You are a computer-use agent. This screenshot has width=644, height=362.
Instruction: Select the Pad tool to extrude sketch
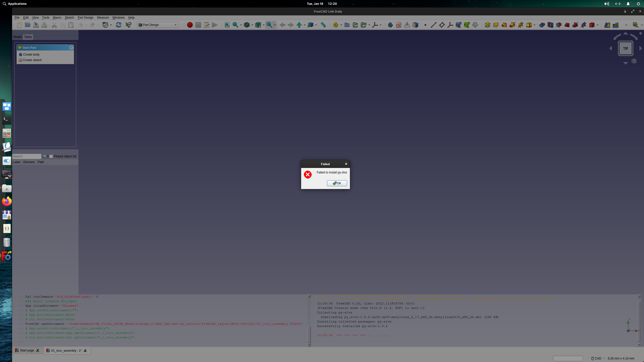[x=488, y=25]
